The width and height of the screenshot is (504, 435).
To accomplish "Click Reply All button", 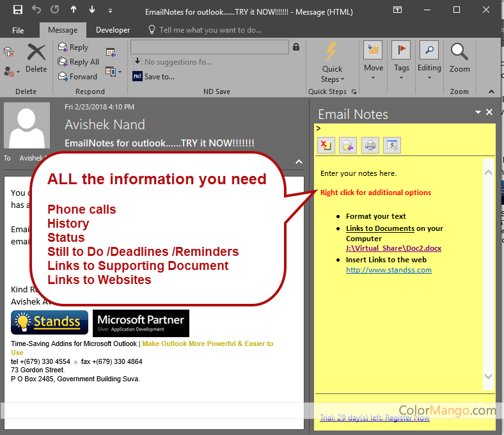I will [x=79, y=62].
